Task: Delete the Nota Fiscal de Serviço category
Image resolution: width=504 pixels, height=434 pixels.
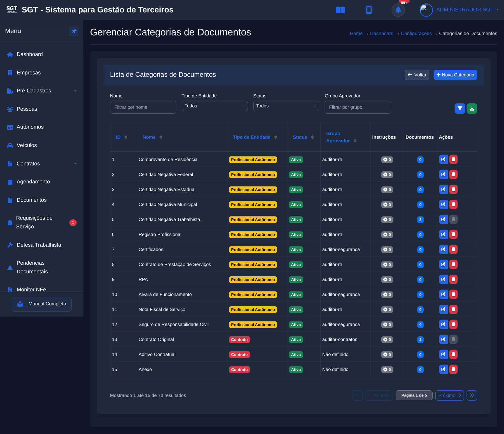Action: click(453, 309)
